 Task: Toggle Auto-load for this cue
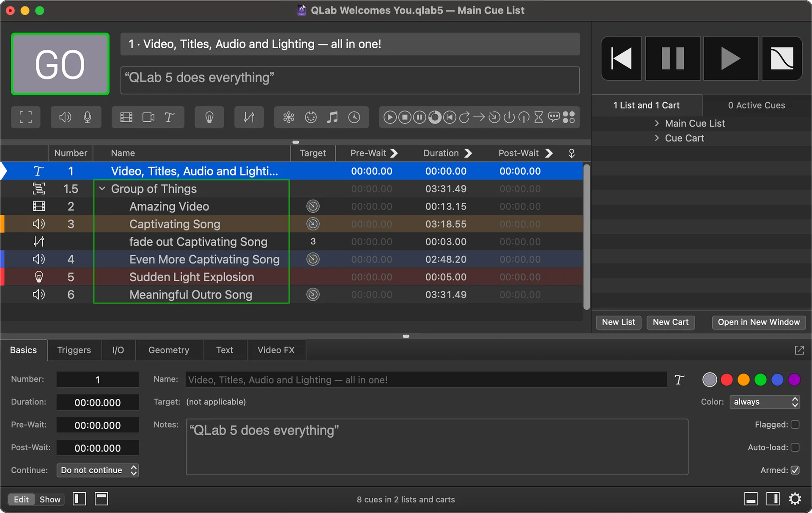tap(795, 447)
